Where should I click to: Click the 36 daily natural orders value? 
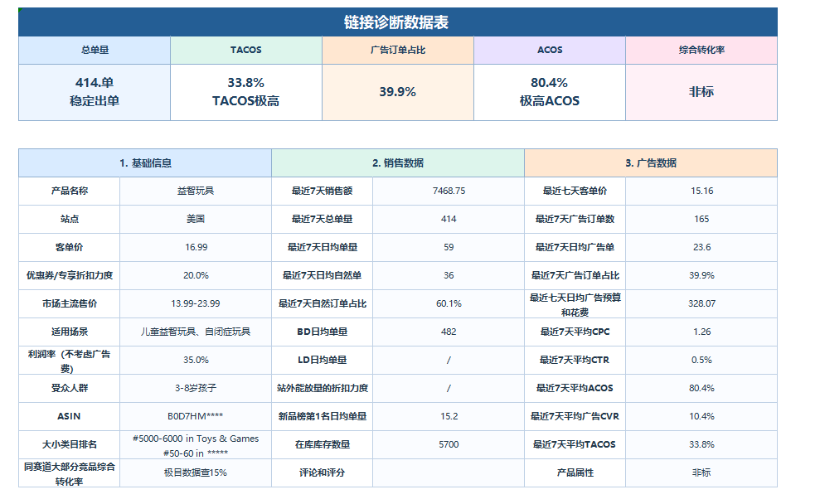(449, 275)
